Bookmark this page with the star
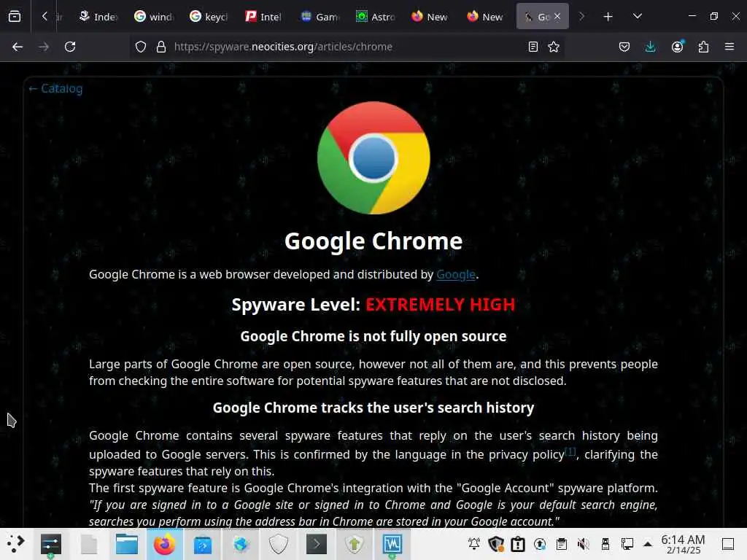 coord(554,47)
